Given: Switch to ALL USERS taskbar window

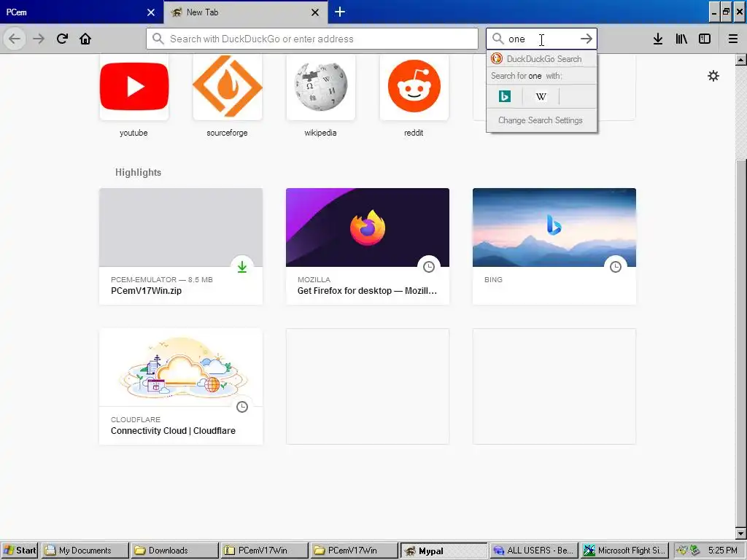Looking at the screenshot, I should pyautogui.click(x=533, y=550).
